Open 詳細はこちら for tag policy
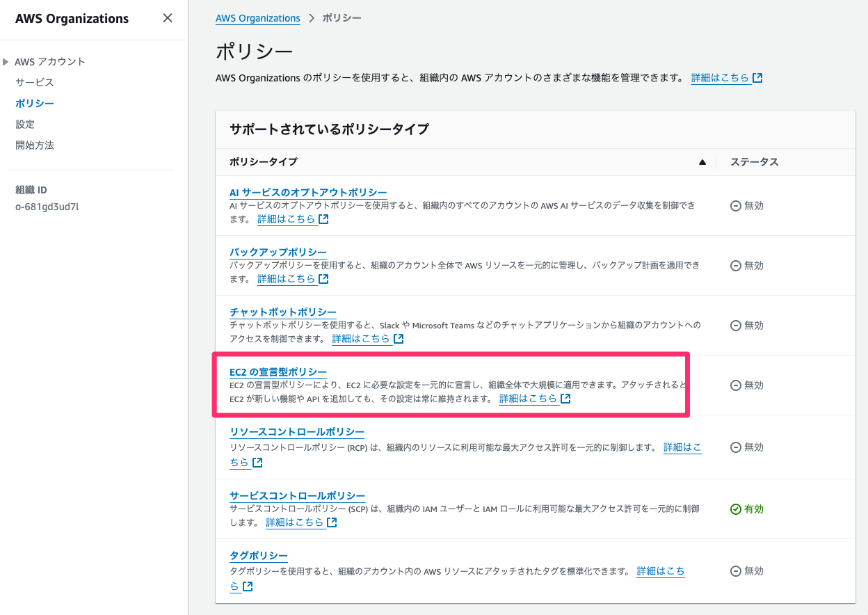This screenshot has width=868, height=615. coord(661,570)
